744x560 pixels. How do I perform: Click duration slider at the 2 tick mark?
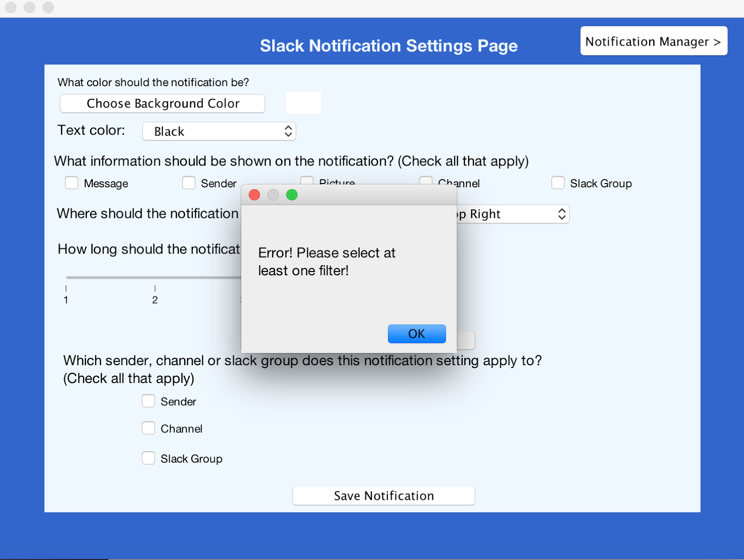tap(155, 278)
